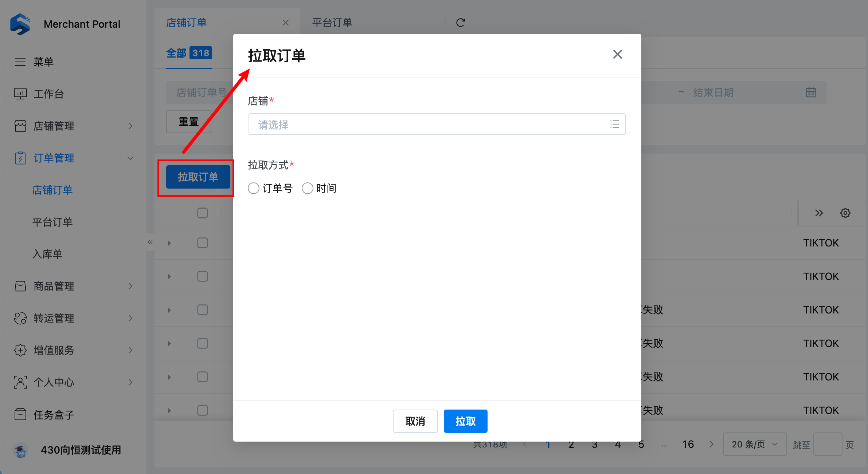Open the table column settings gear icon
The height and width of the screenshot is (474, 868).
pos(845,213)
